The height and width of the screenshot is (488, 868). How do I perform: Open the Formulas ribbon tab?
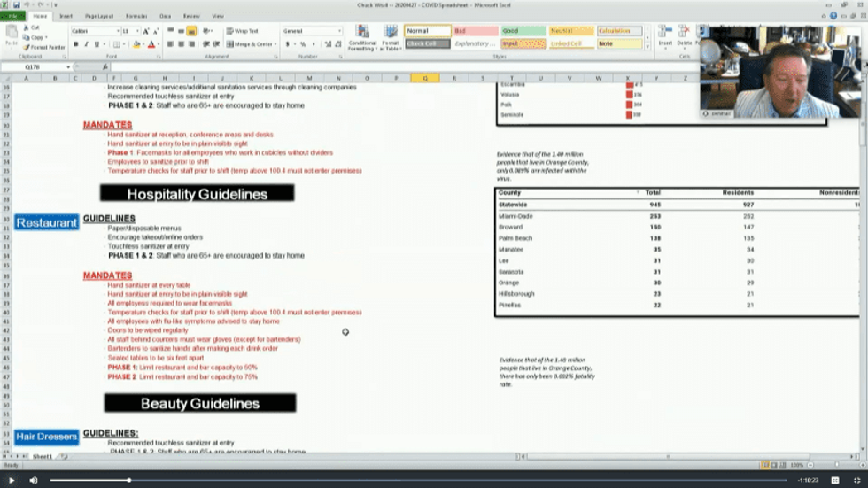coord(136,16)
